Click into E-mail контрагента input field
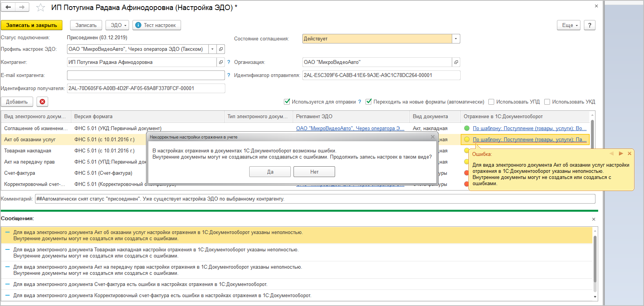The image size is (644, 306). pyautogui.click(x=146, y=75)
